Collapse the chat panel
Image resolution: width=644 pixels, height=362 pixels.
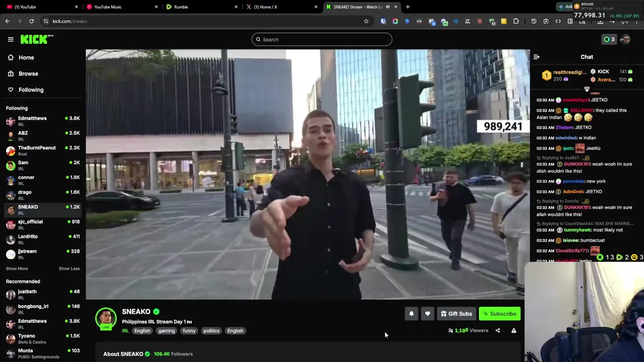tap(536, 57)
